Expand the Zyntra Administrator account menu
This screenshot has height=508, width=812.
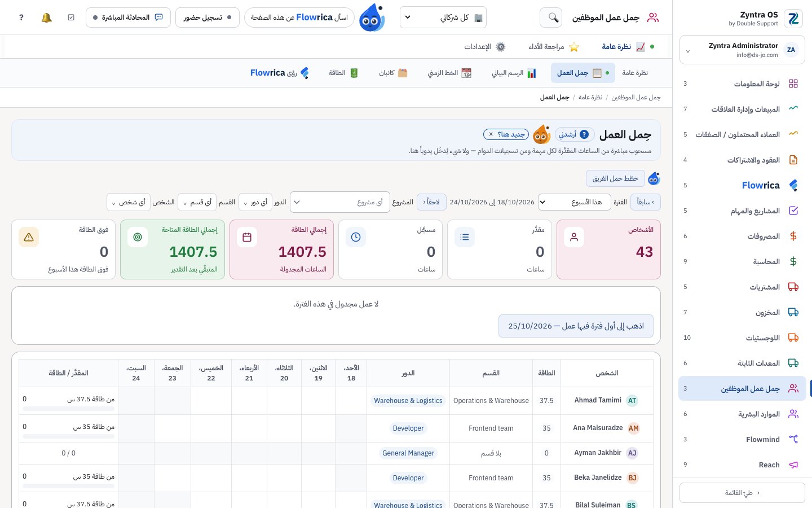742,50
